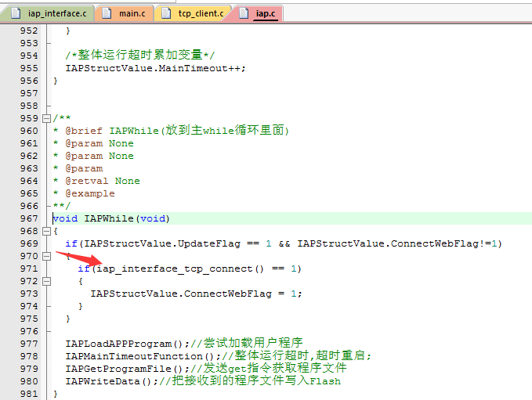Click the 把接收到的程序文件写入Flash comment

tap(250, 380)
